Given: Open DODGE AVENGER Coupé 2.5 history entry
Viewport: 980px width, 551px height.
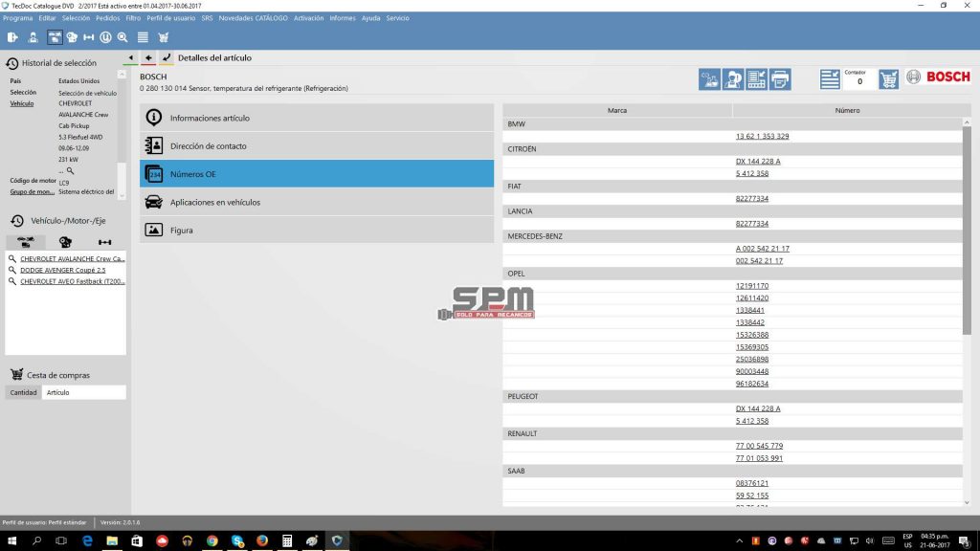Looking at the screenshot, I should click(x=62, y=270).
